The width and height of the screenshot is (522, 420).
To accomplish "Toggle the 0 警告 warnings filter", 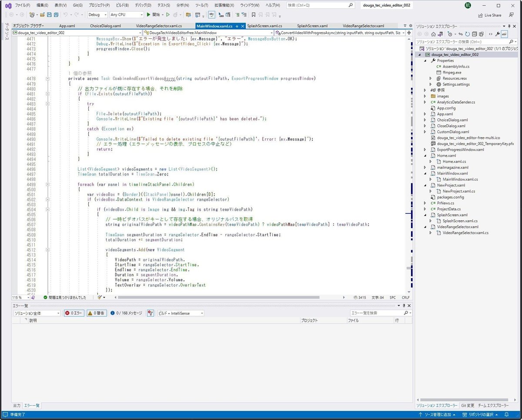I will (97, 313).
